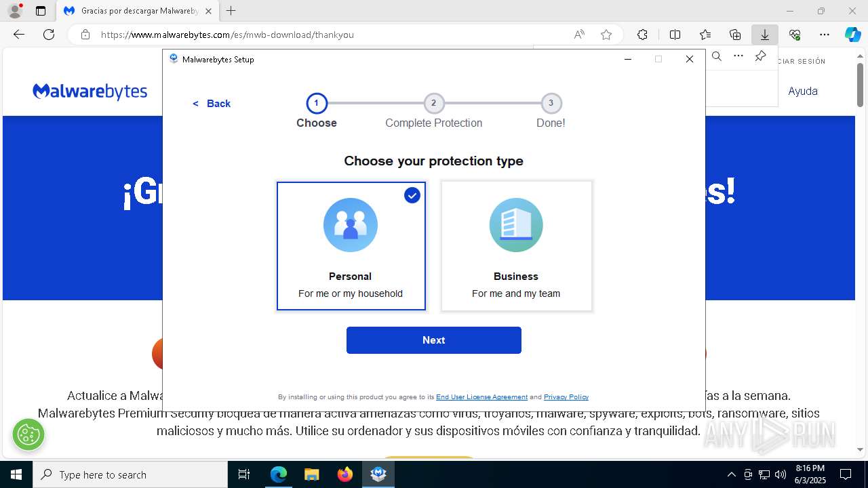The height and width of the screenshot is (488, 868).
Task: Click browser back arrow
Action: coord(19,35)
